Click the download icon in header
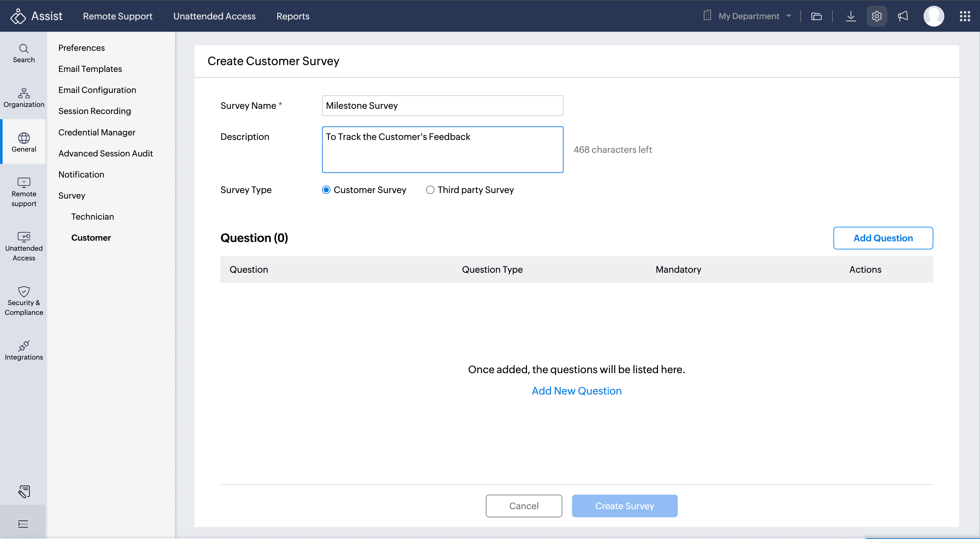This screenshot has height=539, width=980. [850, 16]
